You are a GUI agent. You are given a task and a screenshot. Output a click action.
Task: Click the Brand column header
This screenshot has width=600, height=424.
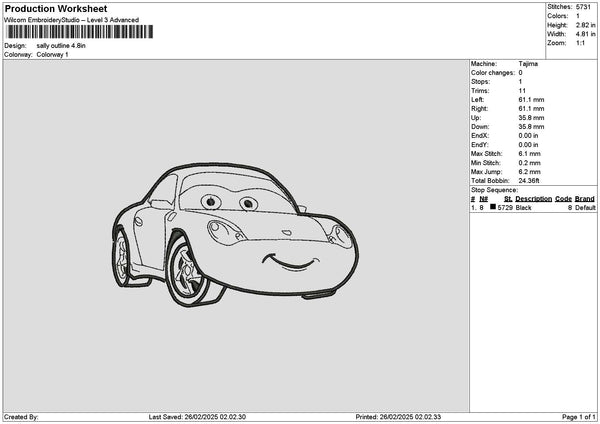(585, 199)
